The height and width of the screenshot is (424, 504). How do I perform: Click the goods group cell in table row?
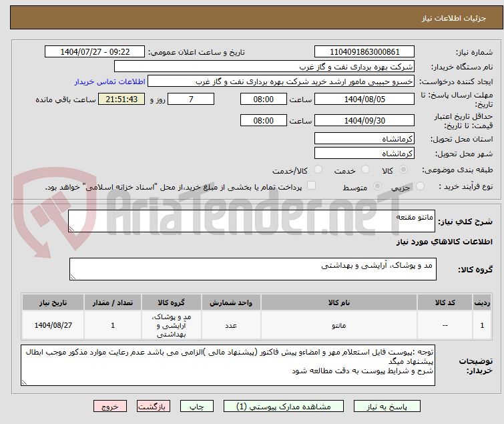pyautogui.click(x=172, y=325)
